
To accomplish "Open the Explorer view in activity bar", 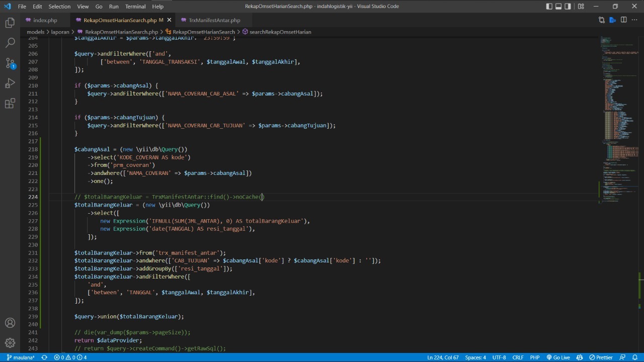I will pyautogui.click(x=10, y=23).
